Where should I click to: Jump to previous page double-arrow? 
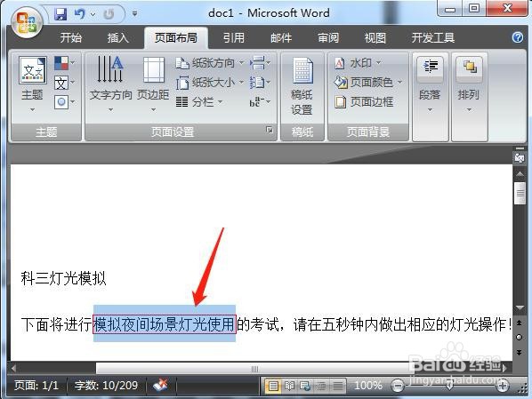(520, 323)
